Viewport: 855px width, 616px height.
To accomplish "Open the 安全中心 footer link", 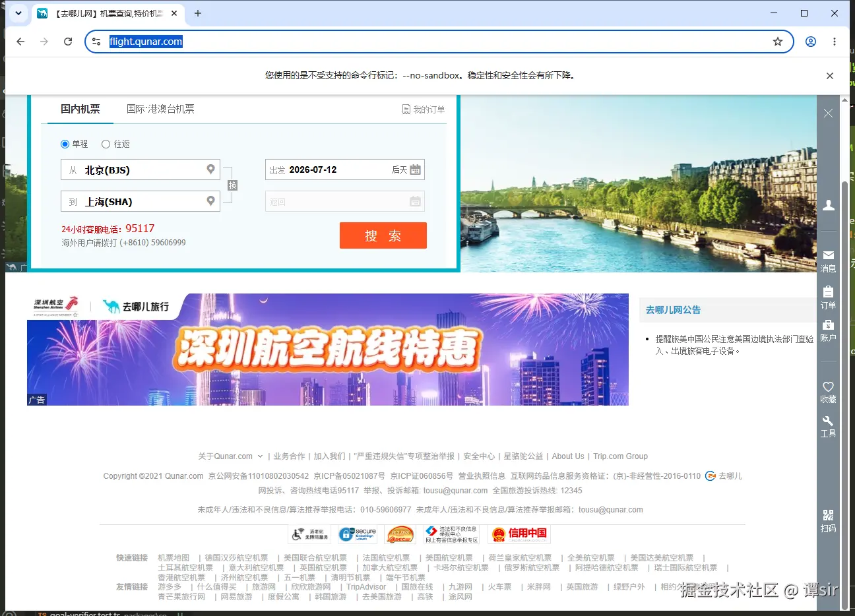I will (x=479, y=456).
